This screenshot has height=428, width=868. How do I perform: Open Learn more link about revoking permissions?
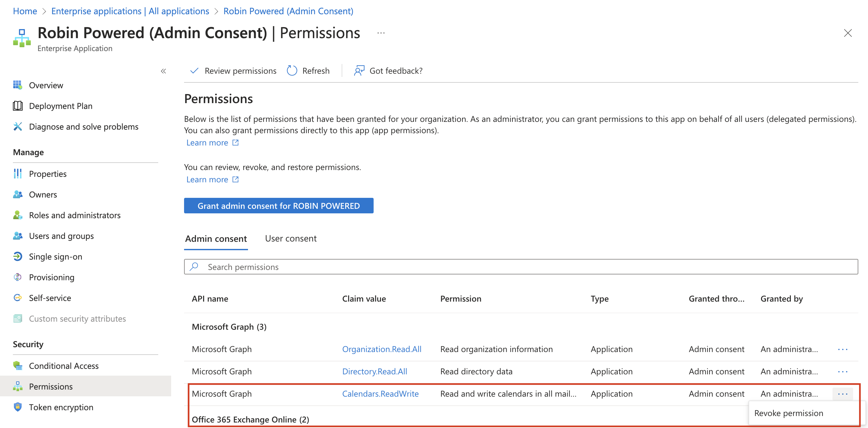click(207, 179)
